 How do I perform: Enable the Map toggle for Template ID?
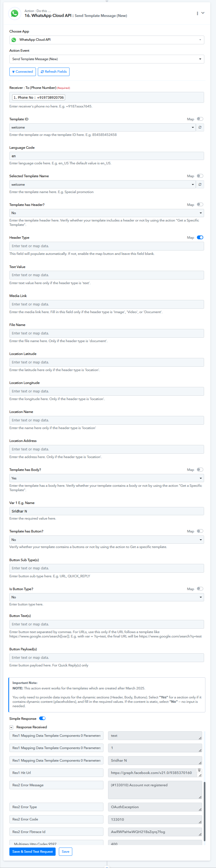click(x=200, y=119)
